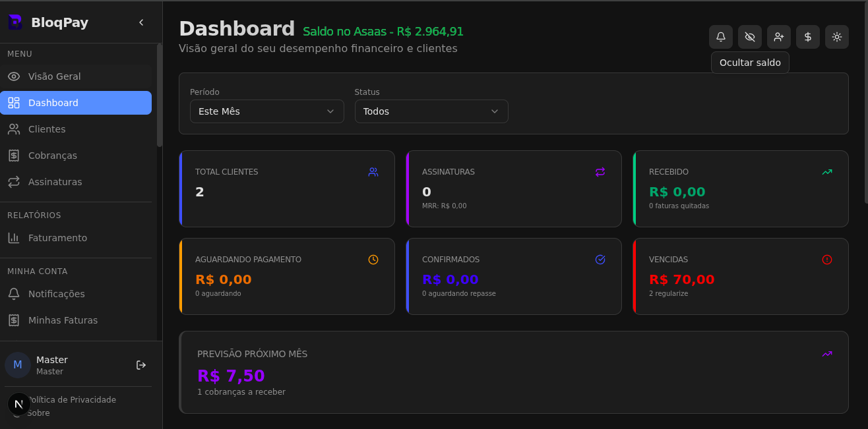Click the Clientes people icon in sidebar
868x429 pixels.
[x=14, y=129]
